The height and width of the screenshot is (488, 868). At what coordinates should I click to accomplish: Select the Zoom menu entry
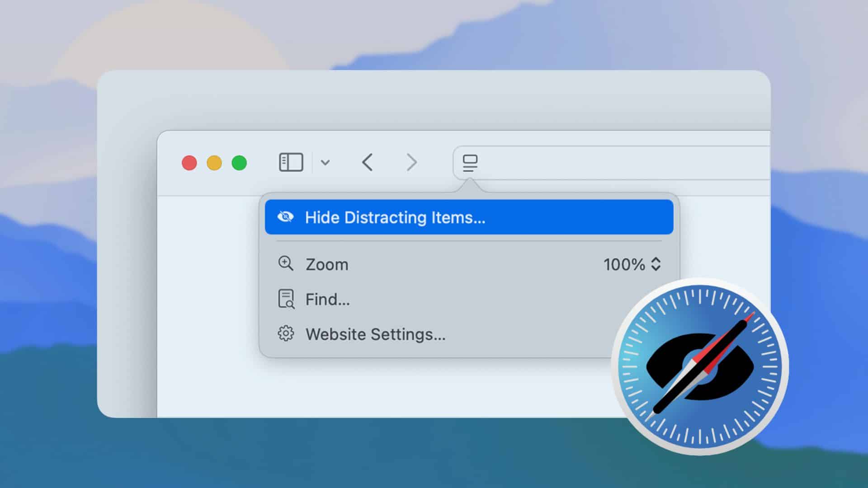pyautogui.click(x=469, y=264)
